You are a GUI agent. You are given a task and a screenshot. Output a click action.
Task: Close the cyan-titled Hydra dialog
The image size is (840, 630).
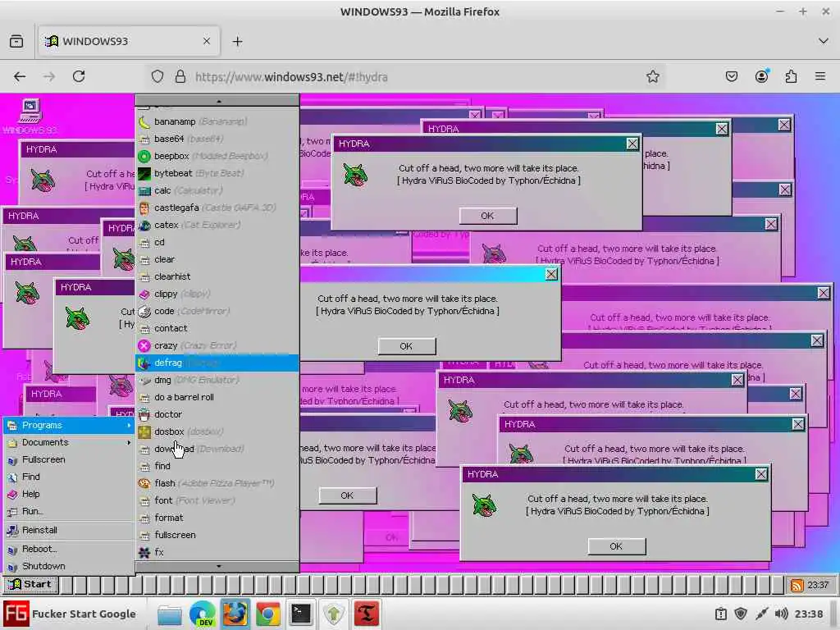pos(550,274)
